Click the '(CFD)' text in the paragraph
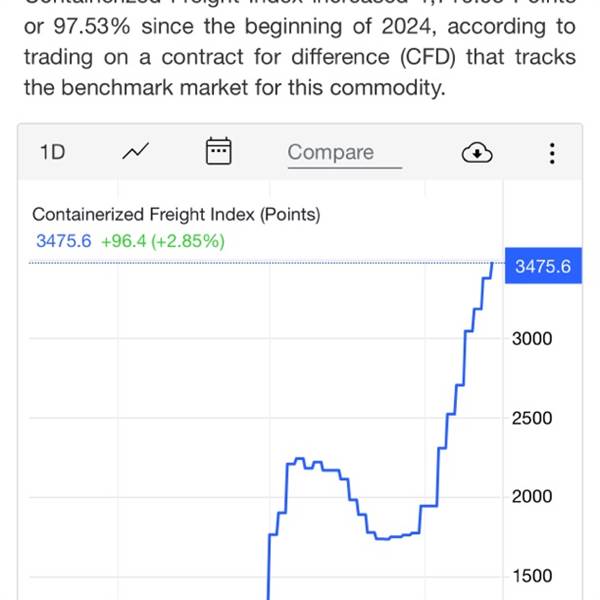Image resolution: width=600 pixels, height=600 pixels. pyautogui.click(x=428, y=57)
